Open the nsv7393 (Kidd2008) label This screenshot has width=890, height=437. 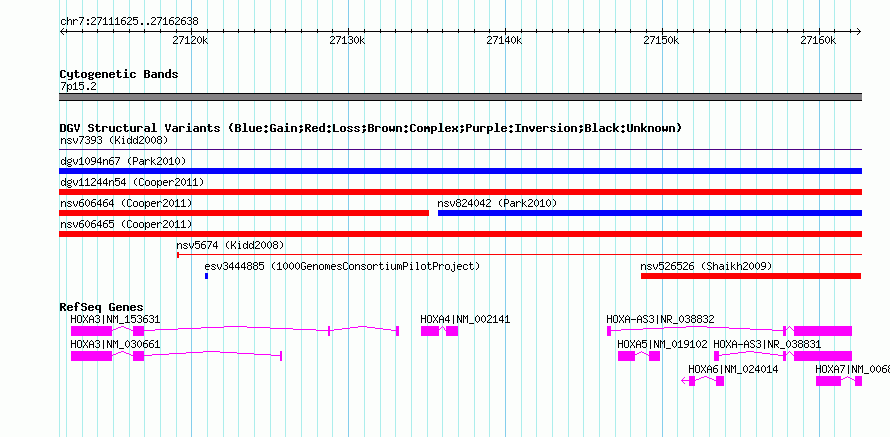click(x=114, y=140)
